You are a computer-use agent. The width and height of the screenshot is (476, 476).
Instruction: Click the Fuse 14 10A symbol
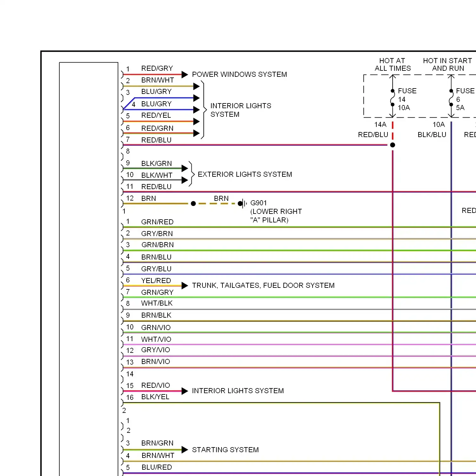tap(393, 97)
